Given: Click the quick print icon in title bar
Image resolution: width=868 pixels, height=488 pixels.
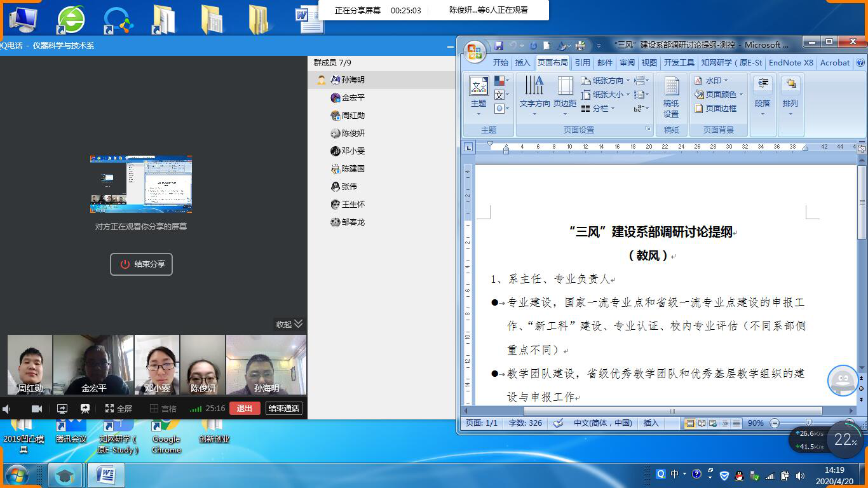Looking at the screenshot, I should tap(580, 46).
